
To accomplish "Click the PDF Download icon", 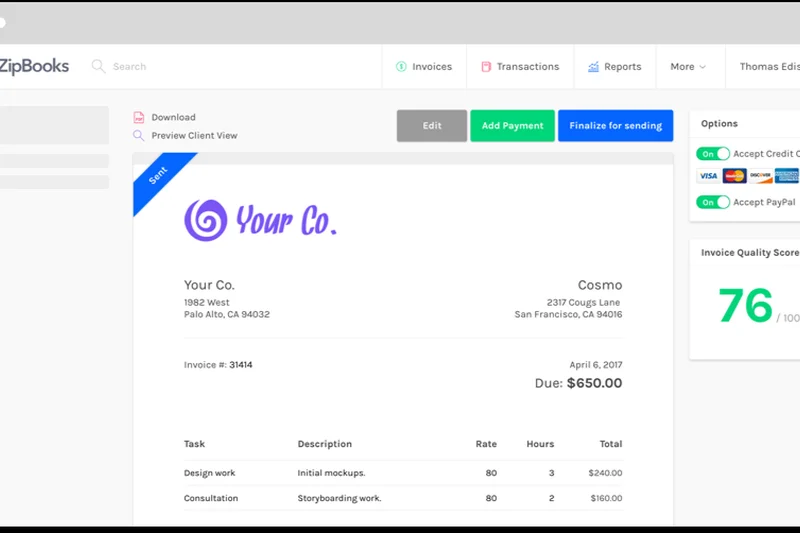I will coord(139,117).
